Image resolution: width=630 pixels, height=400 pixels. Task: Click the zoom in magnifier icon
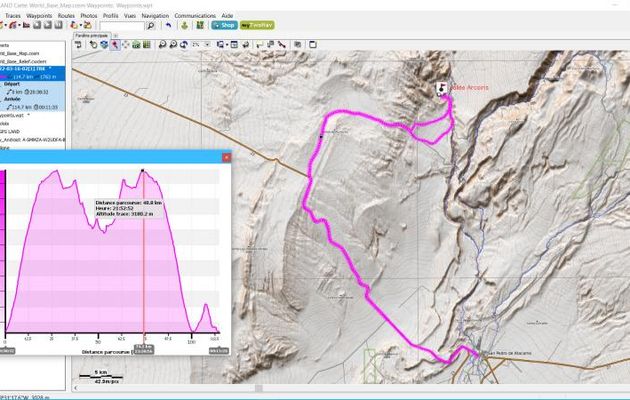(x=160, y=44)
